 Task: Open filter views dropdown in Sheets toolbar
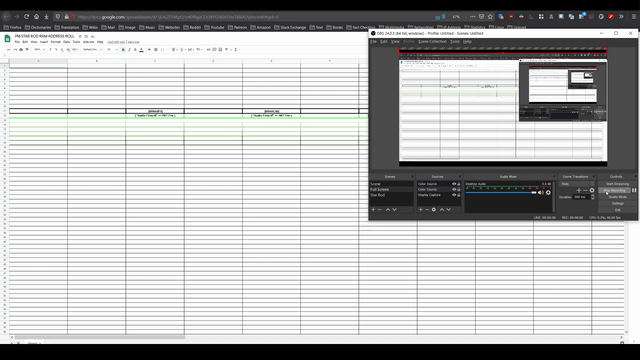[x=231, y=49]
